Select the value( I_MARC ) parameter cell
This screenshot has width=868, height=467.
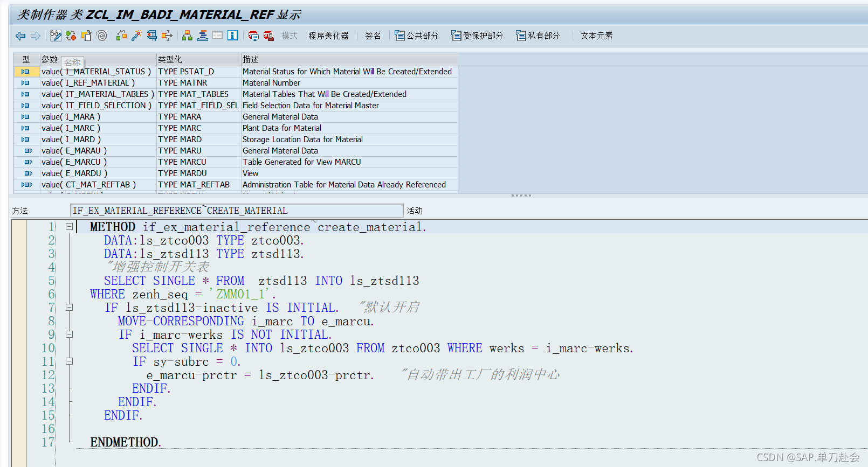pos(98,128)
